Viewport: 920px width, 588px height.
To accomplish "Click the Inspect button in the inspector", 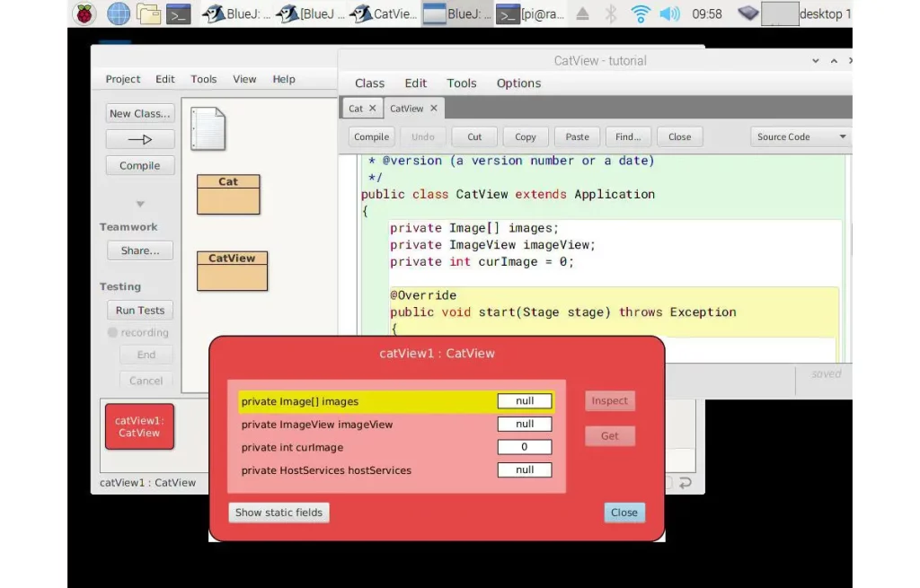I will tap(610, 400).
